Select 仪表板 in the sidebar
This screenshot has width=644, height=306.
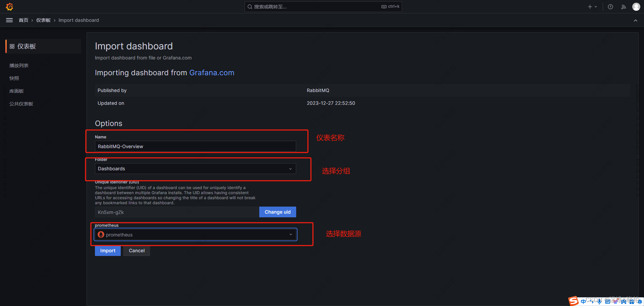click(43, 46)
